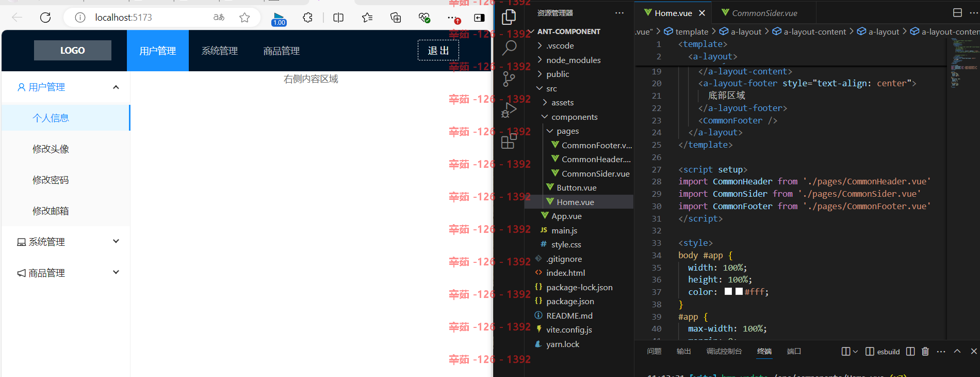Open browser essentials heart icon
Viewport: 980px width, 377px height.
424,18
